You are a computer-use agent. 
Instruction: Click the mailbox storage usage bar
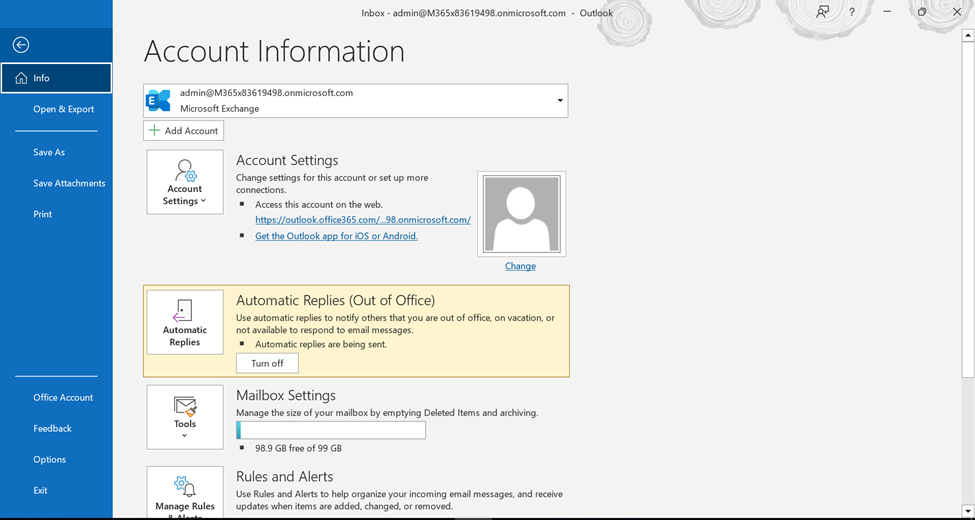(331, 430)
